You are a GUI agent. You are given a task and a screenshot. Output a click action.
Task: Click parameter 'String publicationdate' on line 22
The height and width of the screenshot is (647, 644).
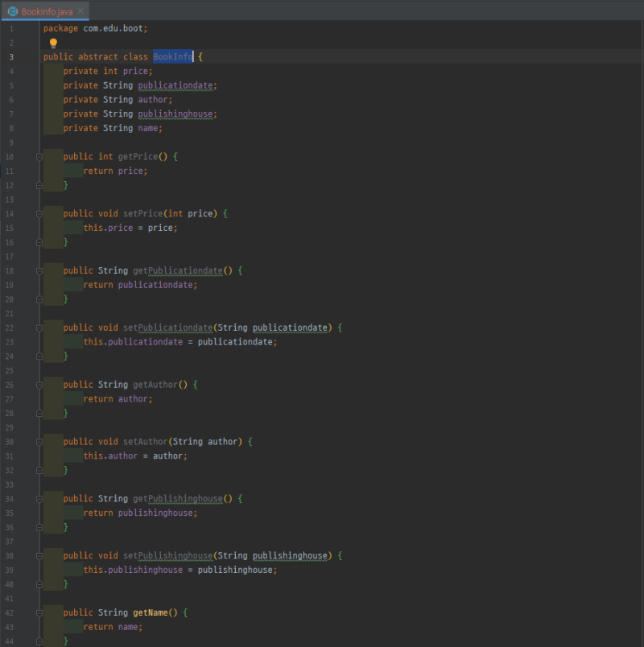point(272,328)
